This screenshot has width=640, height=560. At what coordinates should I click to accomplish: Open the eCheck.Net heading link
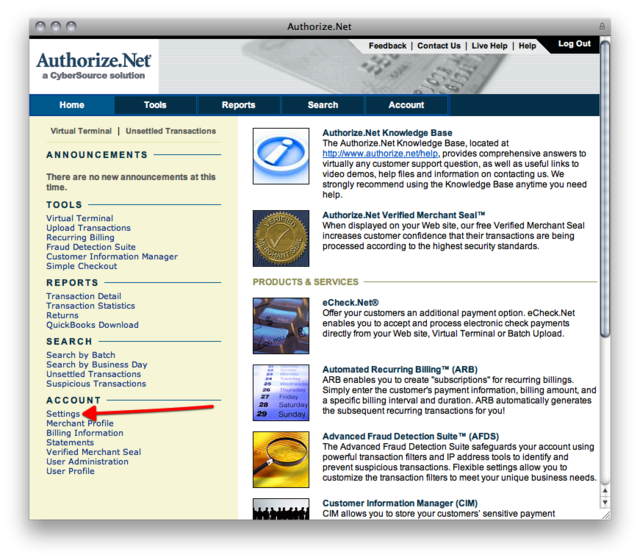click(351, 302)
